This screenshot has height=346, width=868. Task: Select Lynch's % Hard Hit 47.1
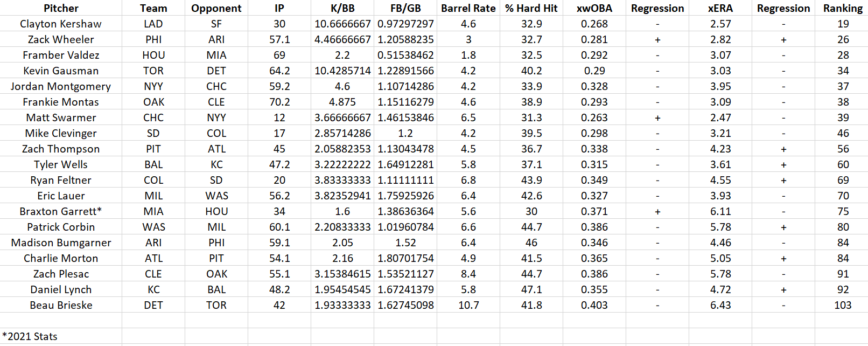pyautogui.click(x=531, y=289)
